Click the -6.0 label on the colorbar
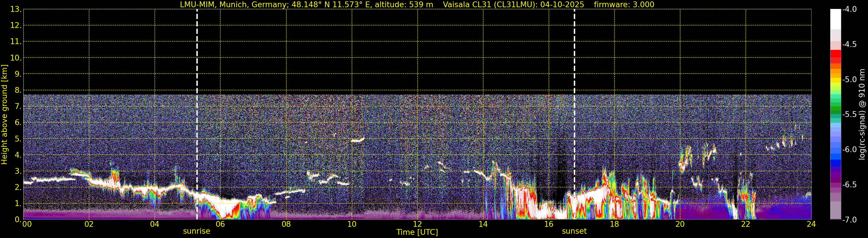Screen dimensions: 868x238 point(849,150)
